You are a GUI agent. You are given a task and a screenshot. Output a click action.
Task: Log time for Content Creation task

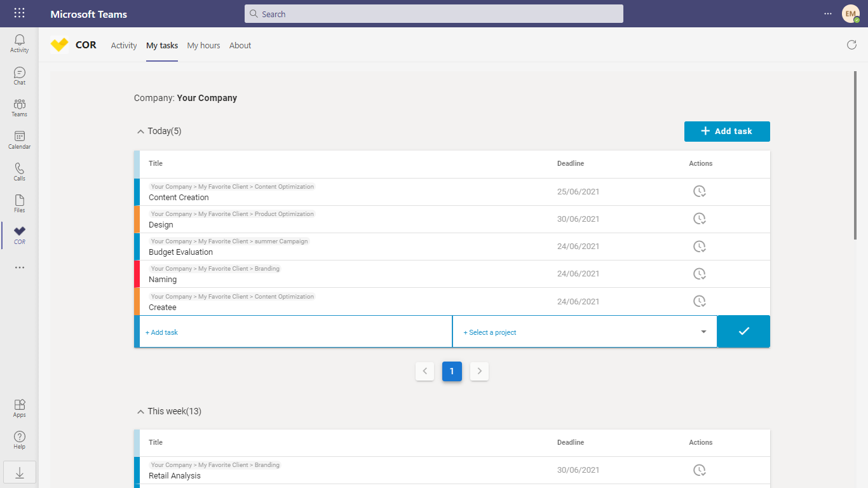click(700, 191)
